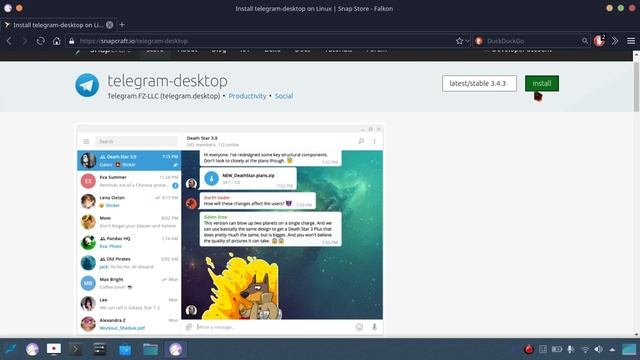Open the Falkon hamburger main menu

631,41
